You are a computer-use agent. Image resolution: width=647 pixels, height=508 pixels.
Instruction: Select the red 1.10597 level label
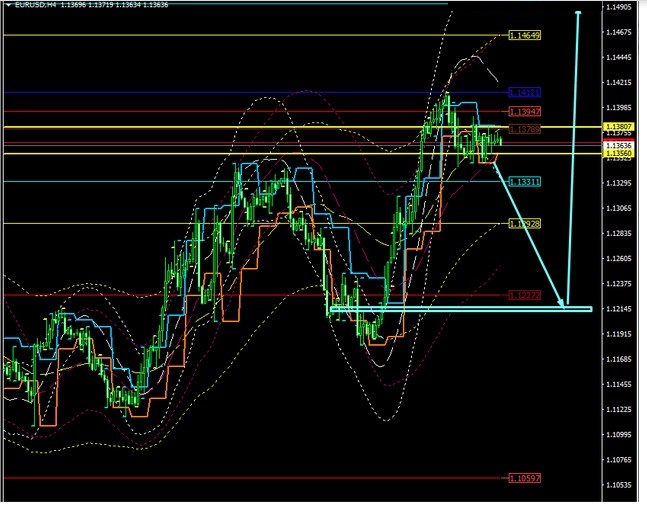pos(524,478)
